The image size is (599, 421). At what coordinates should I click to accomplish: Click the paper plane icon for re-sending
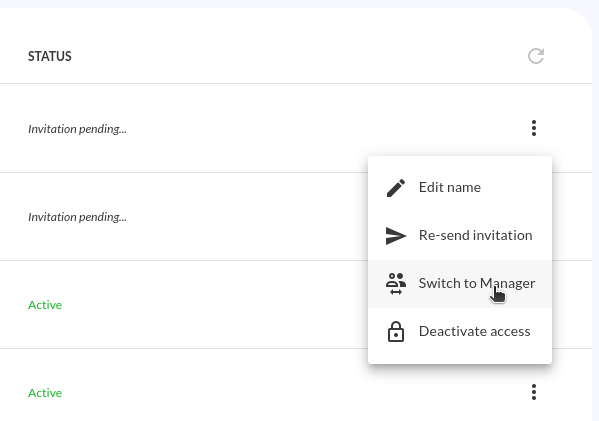tap(396, 236)
